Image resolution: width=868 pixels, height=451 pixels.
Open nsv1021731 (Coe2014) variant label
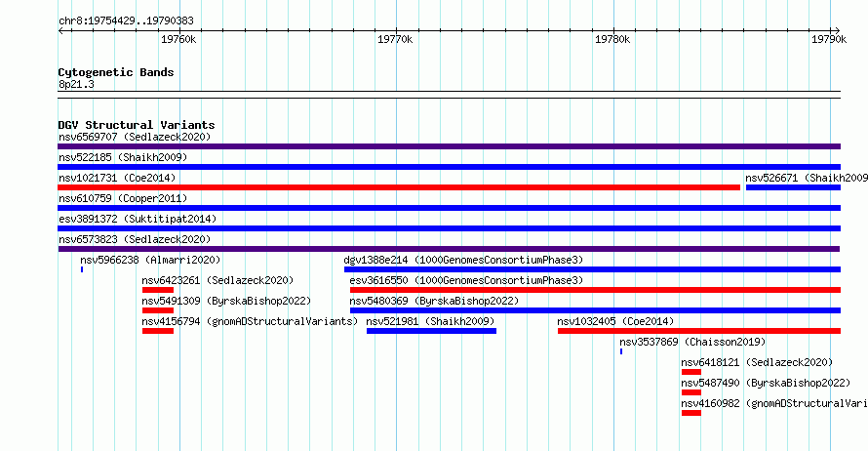(117, 178)
